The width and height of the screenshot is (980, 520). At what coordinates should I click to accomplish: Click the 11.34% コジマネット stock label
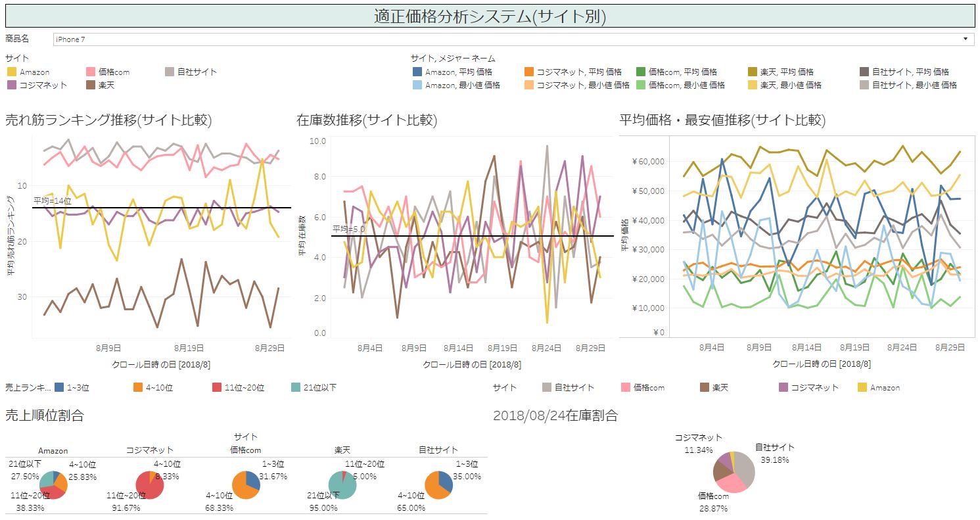click(x=698, y=450)
